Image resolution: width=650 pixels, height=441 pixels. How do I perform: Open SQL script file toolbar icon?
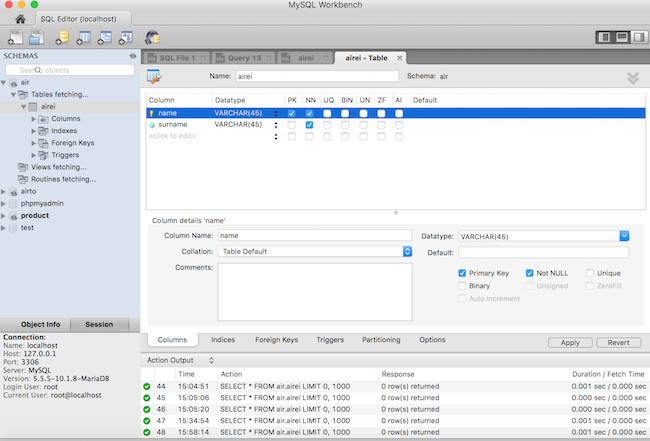(x=37, y=38)
